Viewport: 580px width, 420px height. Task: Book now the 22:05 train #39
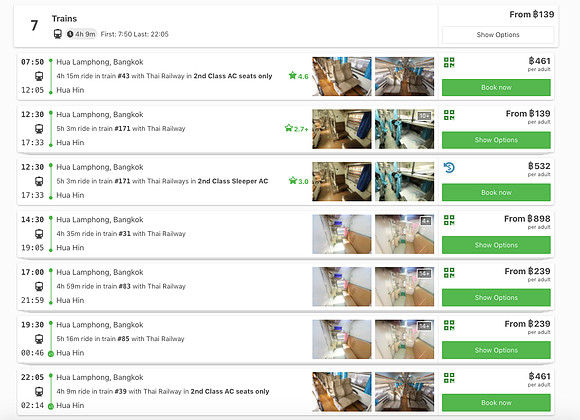(496, 403)
